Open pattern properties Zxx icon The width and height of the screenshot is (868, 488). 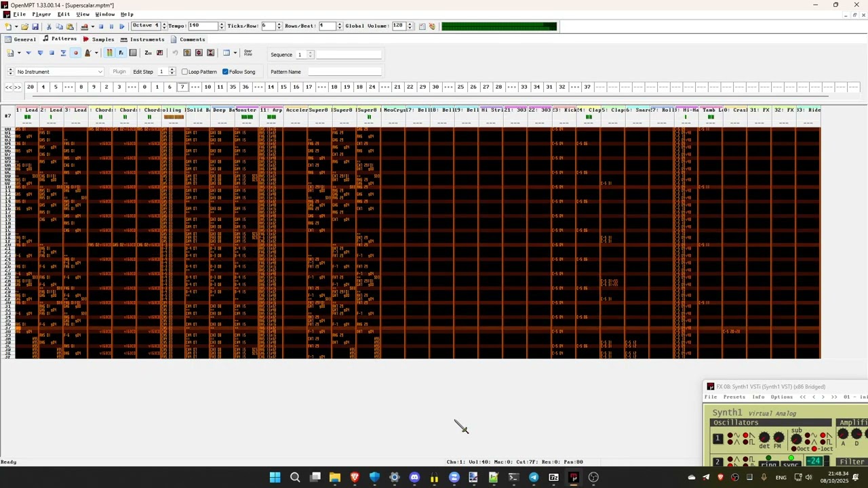[x=148, y=53]
